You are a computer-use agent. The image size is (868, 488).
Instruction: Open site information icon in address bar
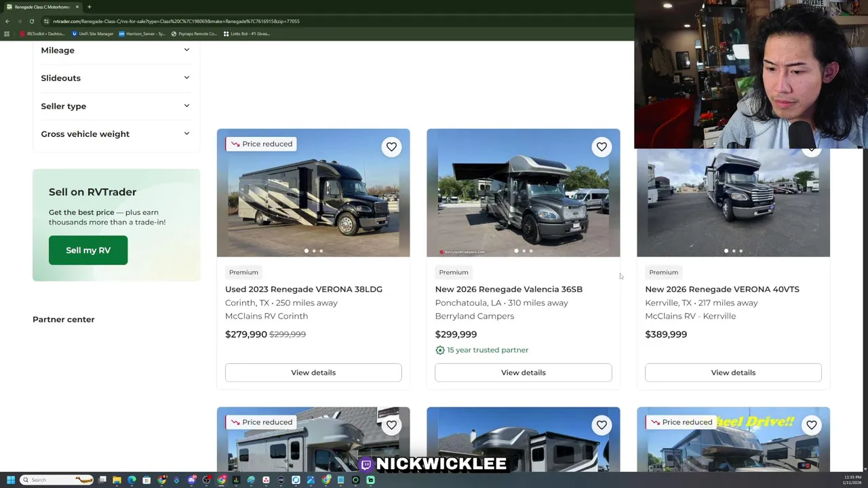tap(46, 21)
